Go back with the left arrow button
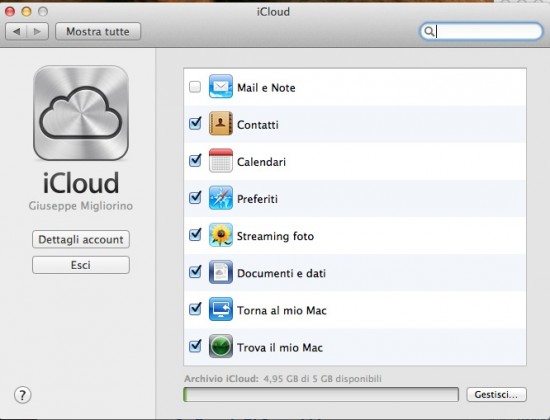The height and width of the screenshot is (420, 550). tap(16, 32)
